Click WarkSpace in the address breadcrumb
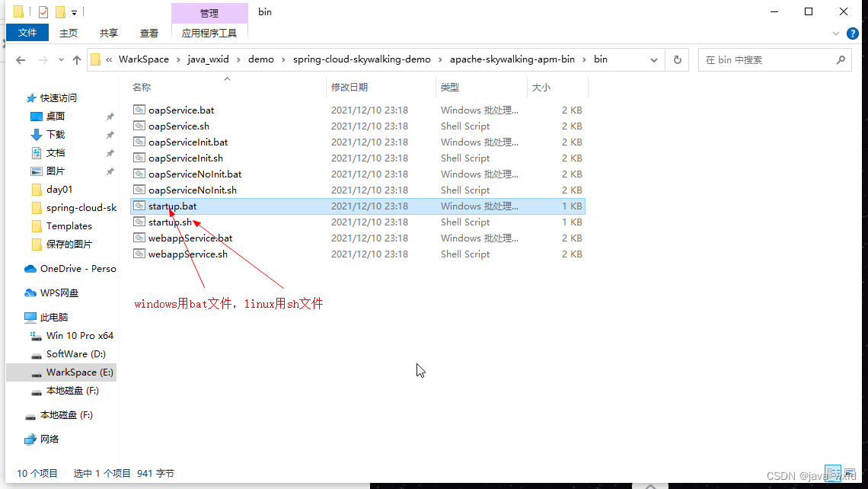868x489 pixels. click(x=144, y=59)
